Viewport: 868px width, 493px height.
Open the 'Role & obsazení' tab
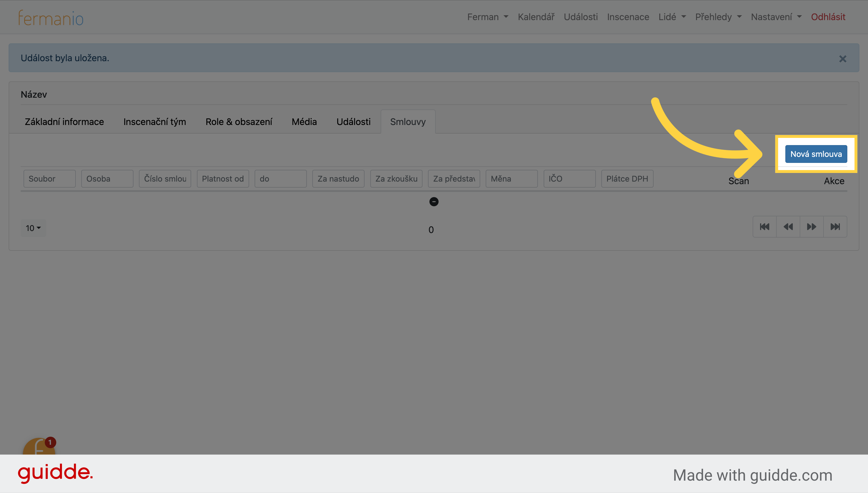238,122
